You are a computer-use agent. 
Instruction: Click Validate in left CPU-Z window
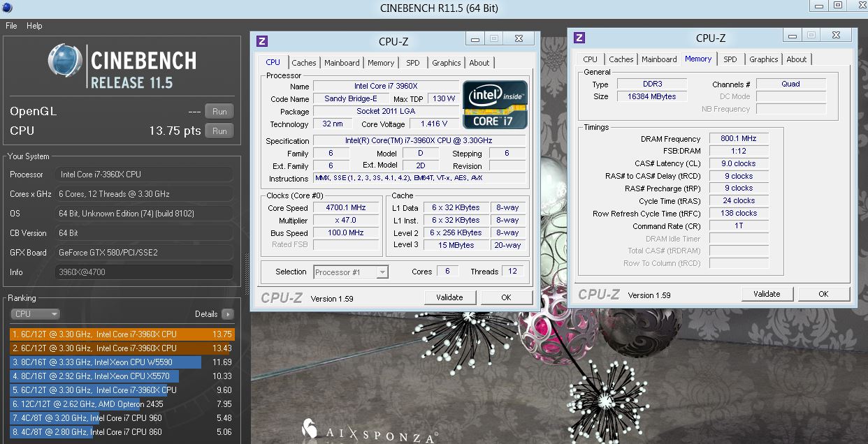click(449, 297)
